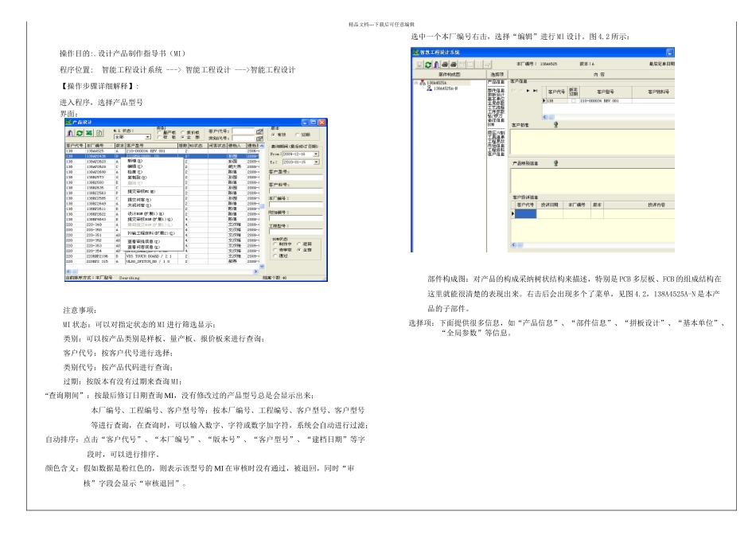Click the globe icon in 客户信息 section
756x535 pixels.
pos(556,124)
